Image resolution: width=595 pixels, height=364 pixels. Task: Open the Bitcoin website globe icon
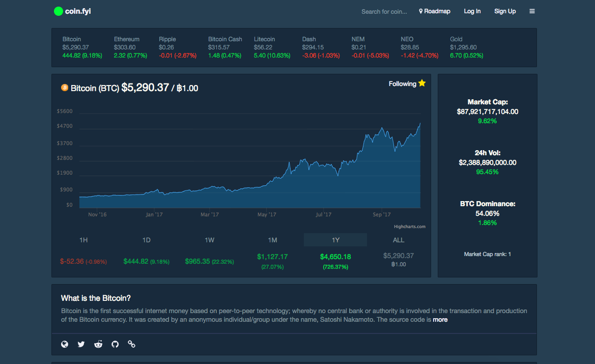coord(65,344)
